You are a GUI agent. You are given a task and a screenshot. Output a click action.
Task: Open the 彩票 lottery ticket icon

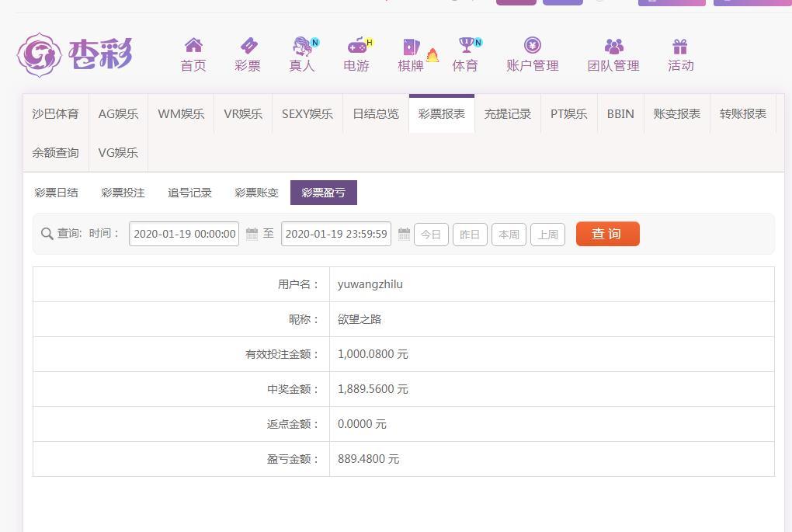(x=248, y=46)
